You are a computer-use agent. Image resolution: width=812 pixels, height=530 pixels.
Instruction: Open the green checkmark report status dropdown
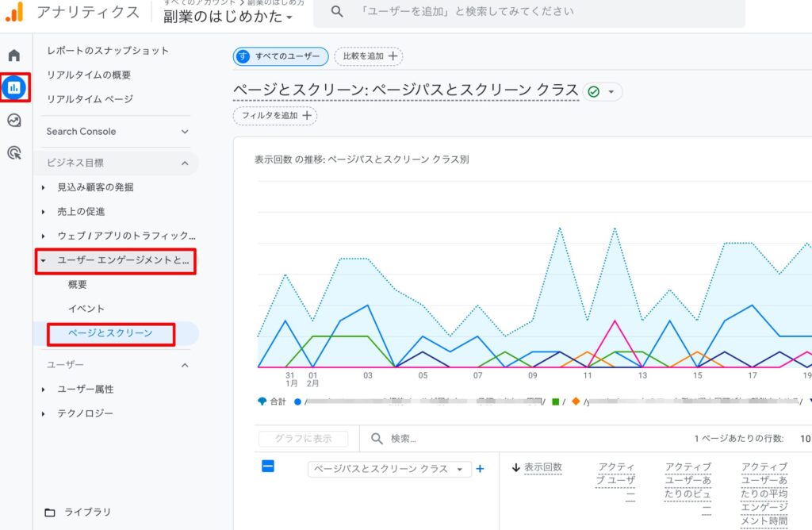602,92
